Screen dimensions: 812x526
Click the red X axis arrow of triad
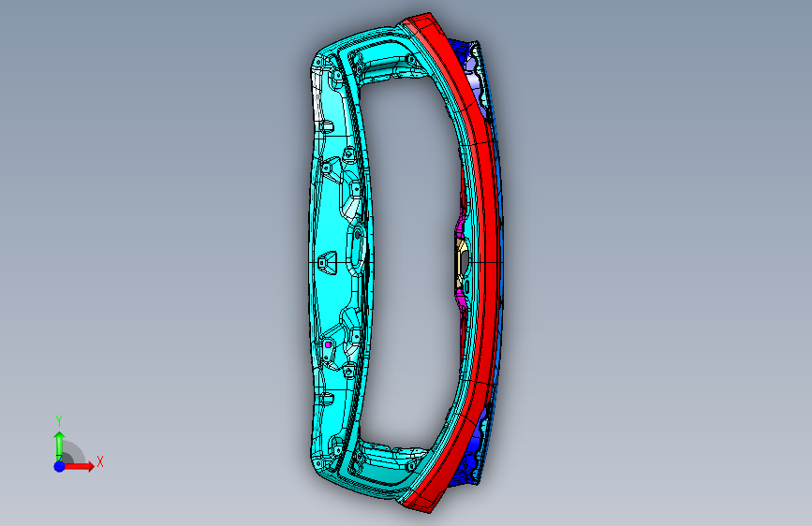[79, 466]
